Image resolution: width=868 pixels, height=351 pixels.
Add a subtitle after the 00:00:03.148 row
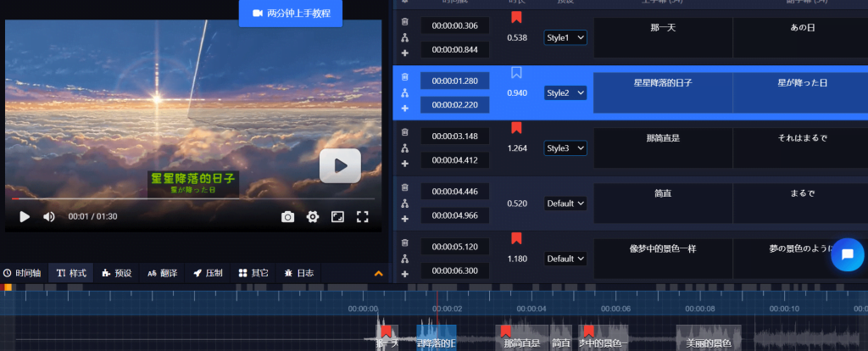pyautogui.click(x=404, y=163)
